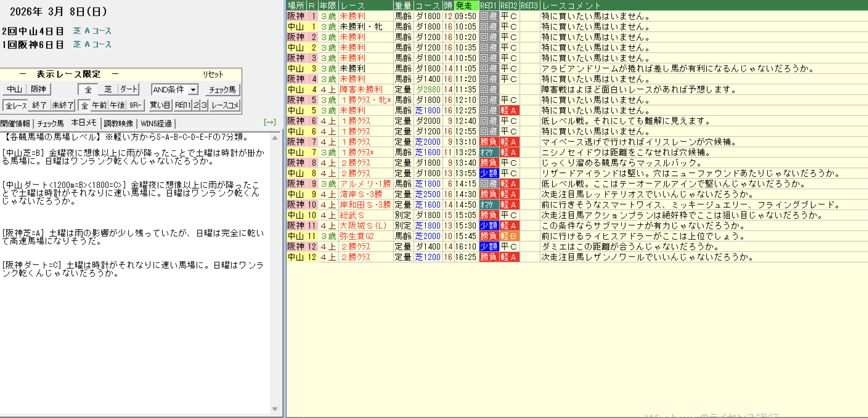Click 少額 badge for 大阪城S race
The width and height of the screenshot is (868, 418).
(x=488, y=225)
